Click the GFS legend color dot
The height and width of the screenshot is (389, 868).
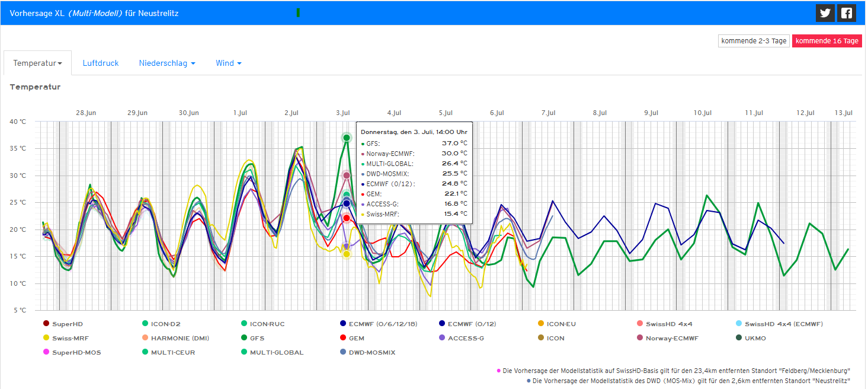tap(244, 338)
